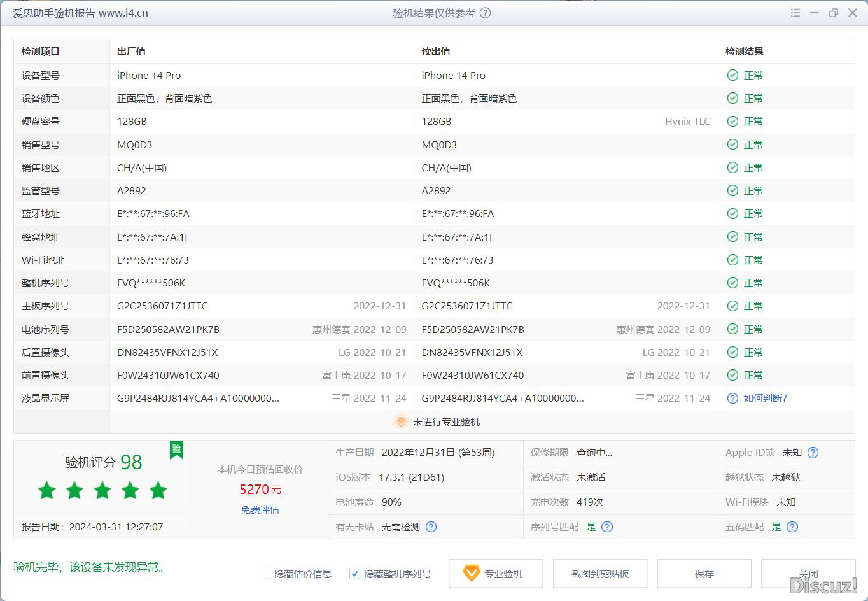Open the list menu icon in title bar

795,13
